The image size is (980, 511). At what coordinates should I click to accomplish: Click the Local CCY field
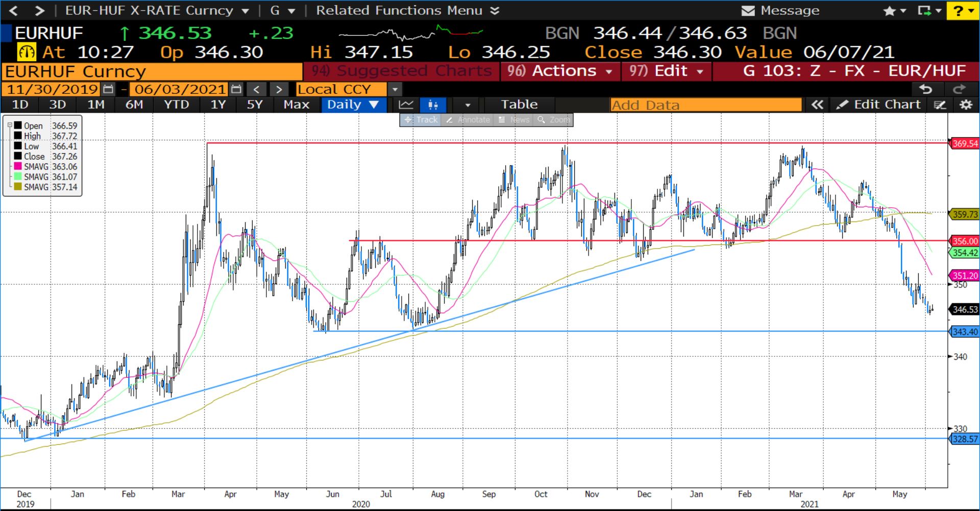coord(341,89)
